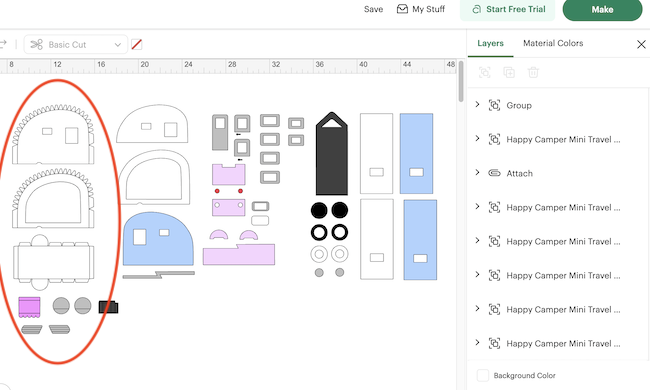
Task: Click the group icon next to Group layer
Action: click(494, 105)
